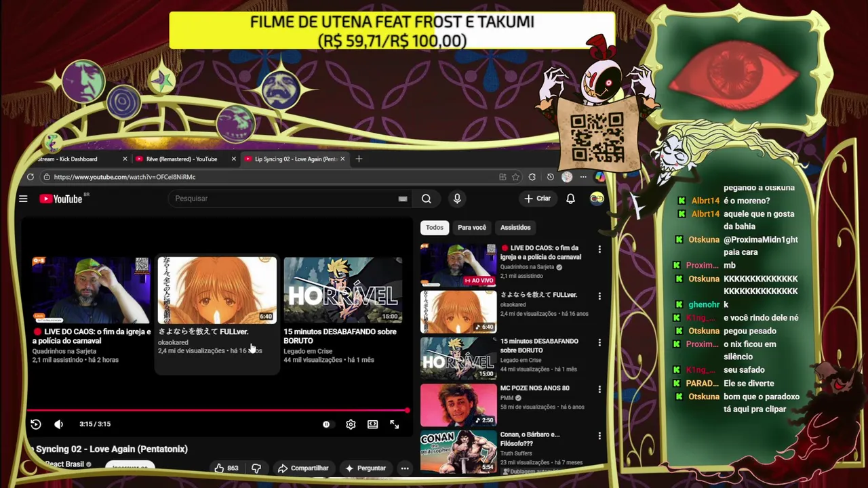Switch to the Stream - Kick Dashboard tab
Image resolution: width=868 pixels, height=488 pixels.
tap(75, 159)
